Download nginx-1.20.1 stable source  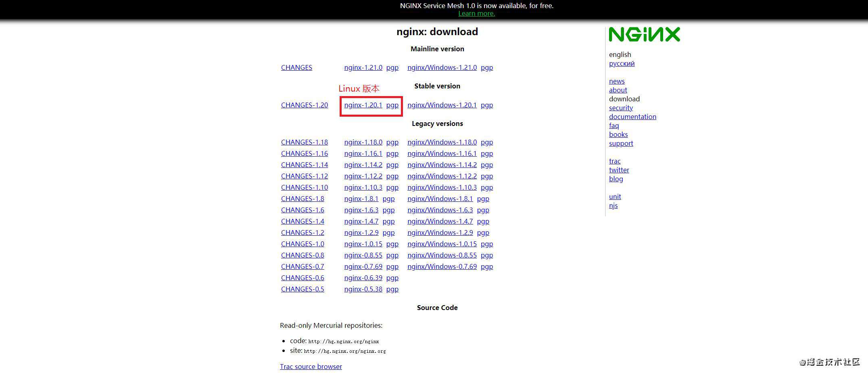pos(363,105)
